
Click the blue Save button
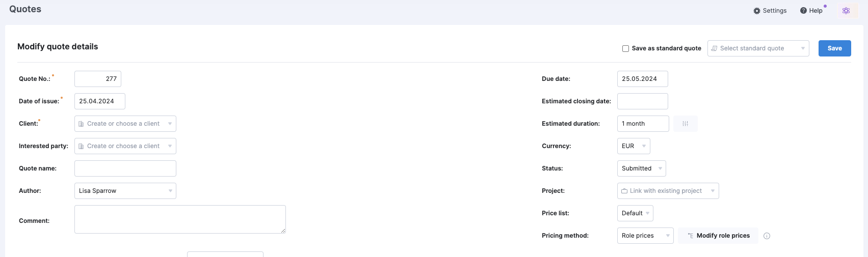[834, 48]
